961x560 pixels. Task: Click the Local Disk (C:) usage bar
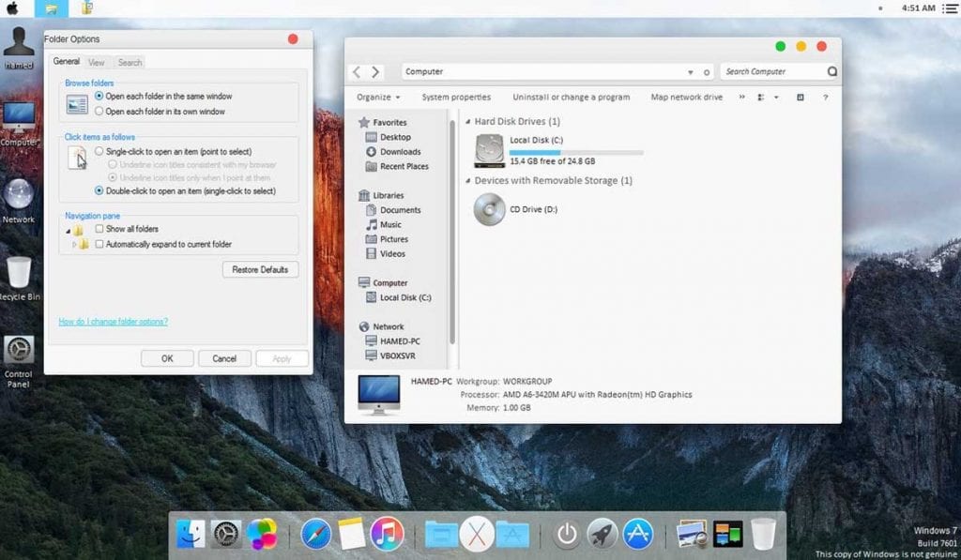576,152
